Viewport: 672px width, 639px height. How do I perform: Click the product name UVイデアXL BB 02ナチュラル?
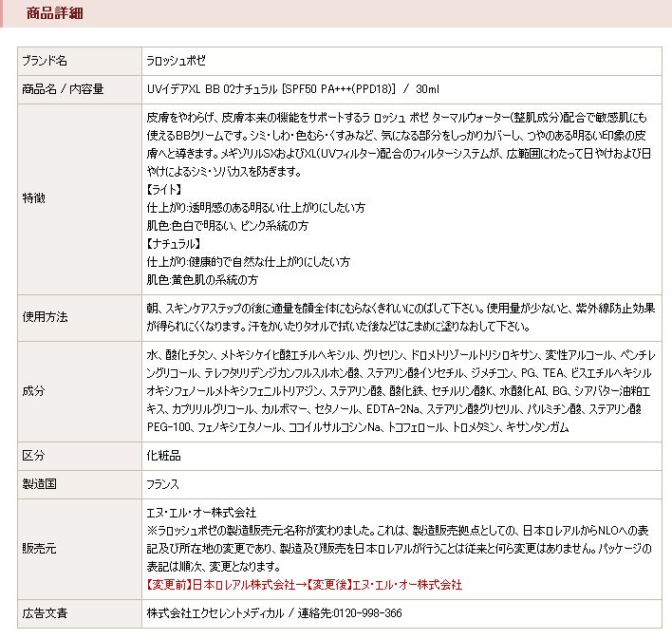click(x=213, y=88)
